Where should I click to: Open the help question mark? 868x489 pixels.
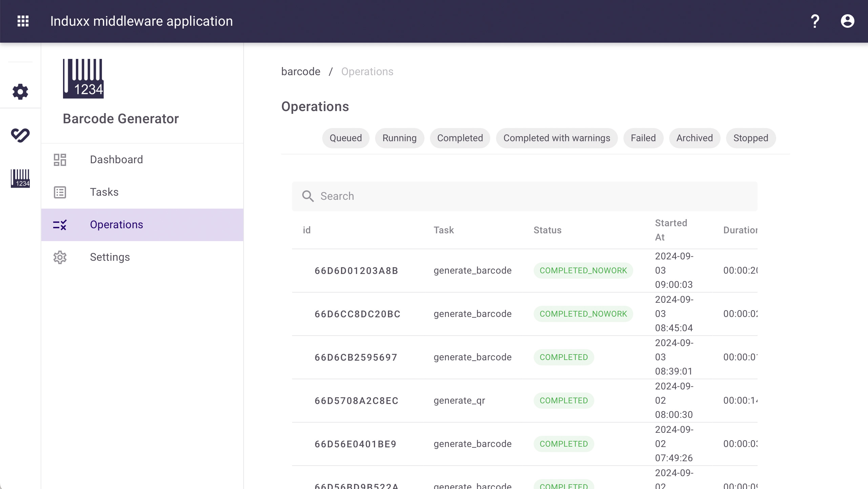coord(815,21)
